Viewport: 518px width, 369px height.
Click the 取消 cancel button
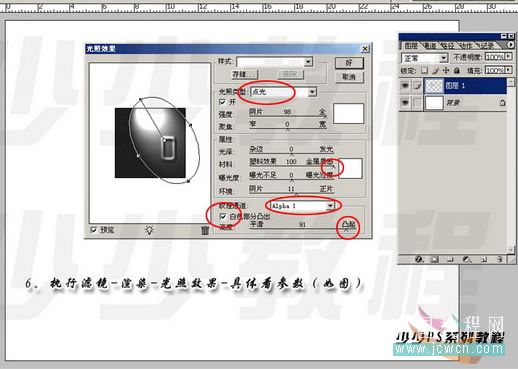349,77
